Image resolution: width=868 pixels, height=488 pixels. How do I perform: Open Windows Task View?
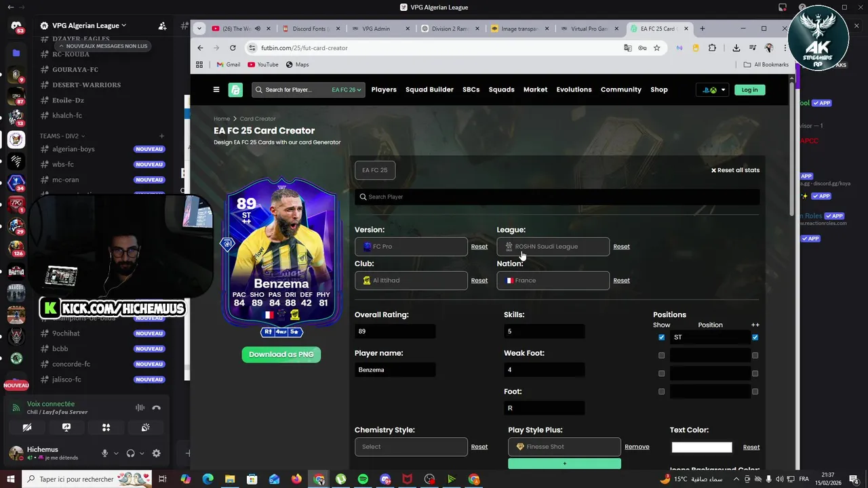click(163, 479)
